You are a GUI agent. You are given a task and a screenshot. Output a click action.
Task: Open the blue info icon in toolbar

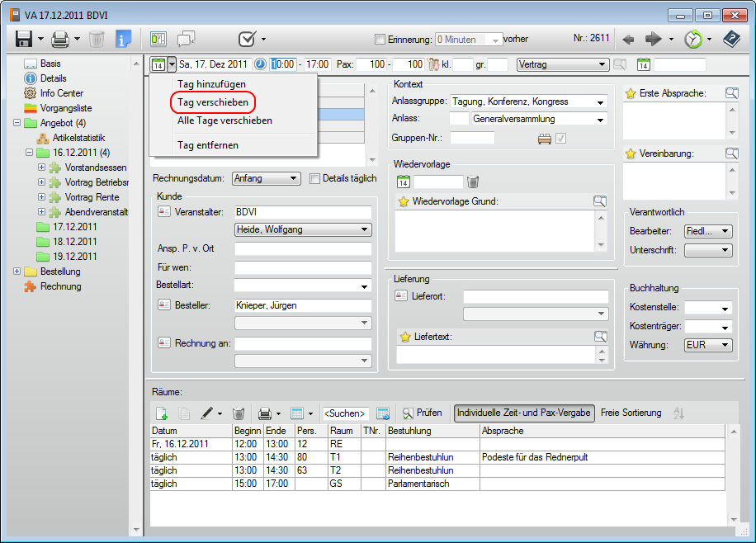[124, 39]
